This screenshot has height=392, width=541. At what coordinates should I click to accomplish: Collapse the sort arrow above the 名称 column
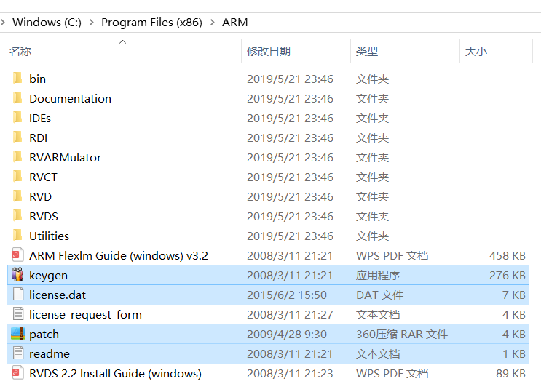(122, 41)
